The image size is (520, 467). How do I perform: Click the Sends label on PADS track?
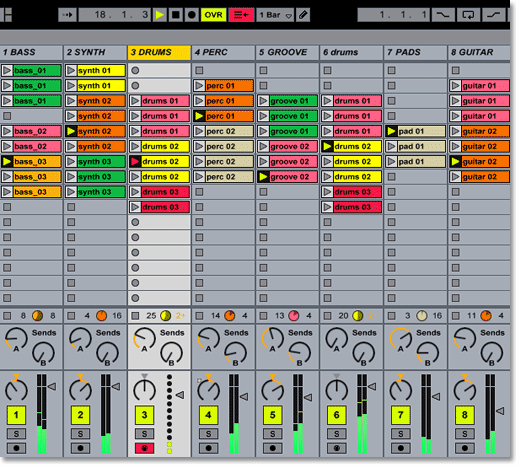[428, 333]
